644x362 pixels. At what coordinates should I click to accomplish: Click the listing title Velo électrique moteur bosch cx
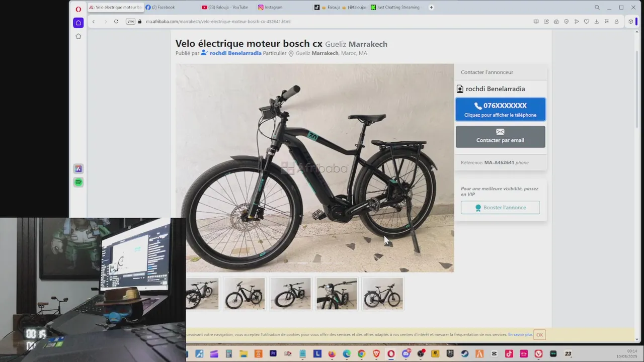click(x=249, y=44)
